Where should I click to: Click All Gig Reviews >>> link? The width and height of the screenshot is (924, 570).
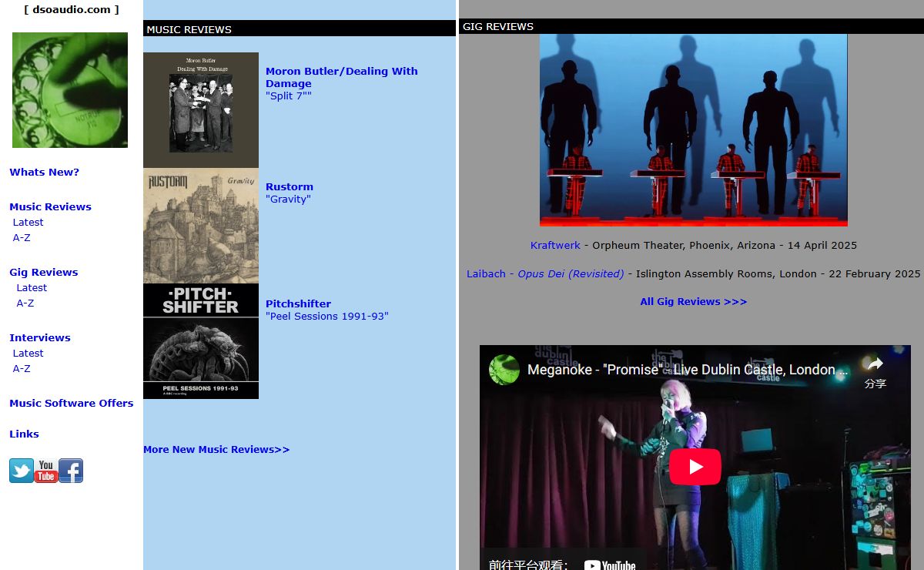(x=694, y=301)
